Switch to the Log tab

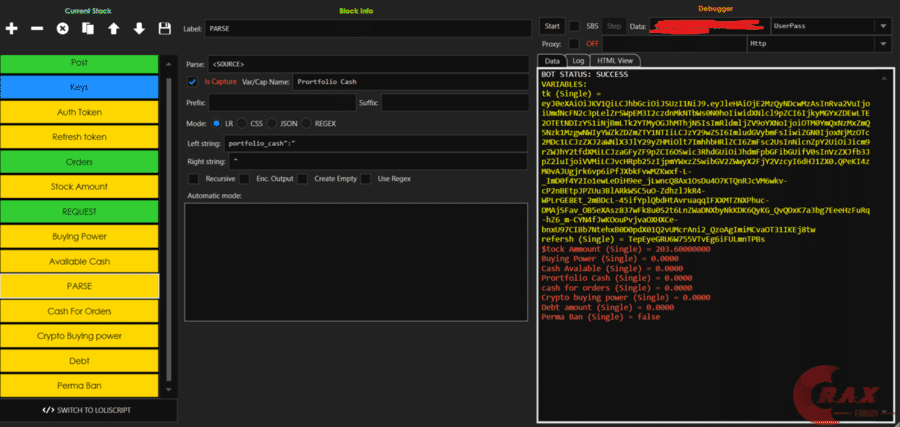click(578, 61)
